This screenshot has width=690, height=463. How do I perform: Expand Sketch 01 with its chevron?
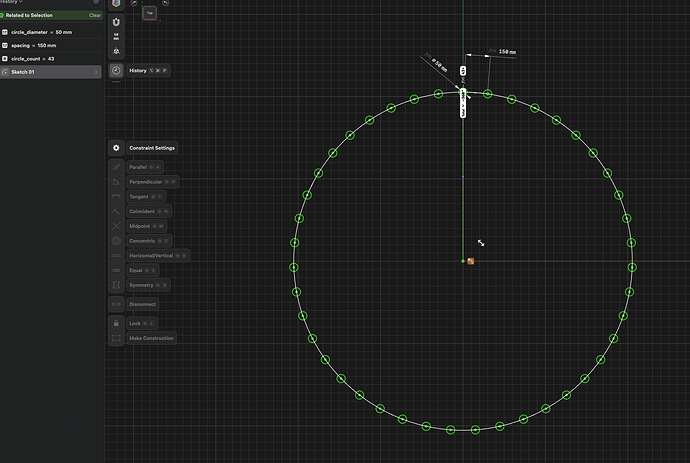coord(96,72)
